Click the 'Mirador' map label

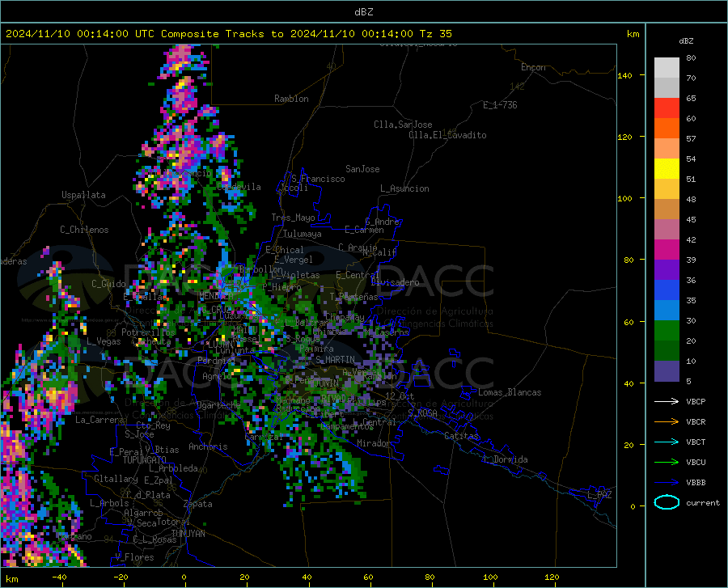[x=374, y=443]
